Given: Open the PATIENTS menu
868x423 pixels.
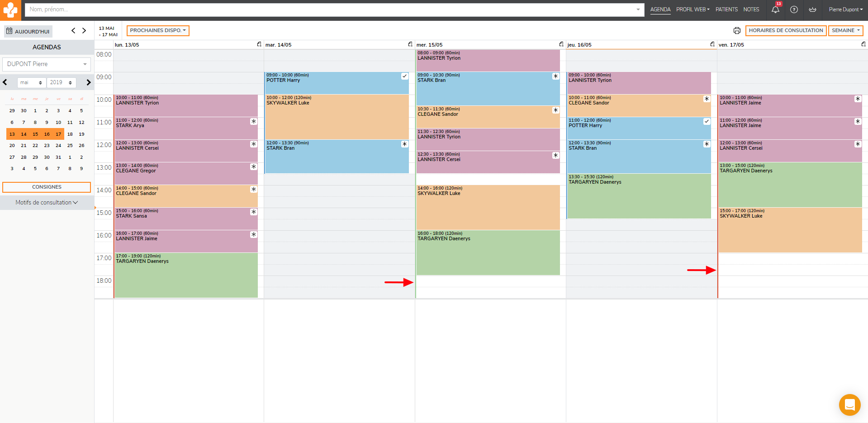Looking at the screenshot, I should point(726,10).
